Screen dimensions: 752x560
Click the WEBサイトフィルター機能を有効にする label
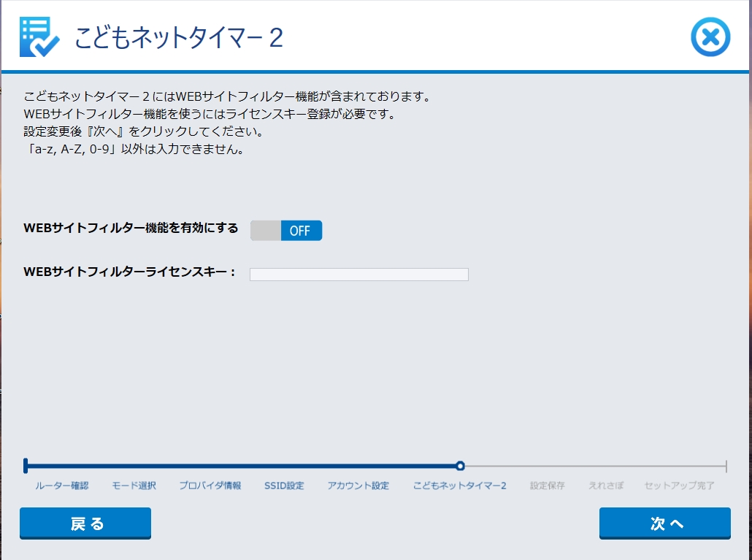click(131, 228)
